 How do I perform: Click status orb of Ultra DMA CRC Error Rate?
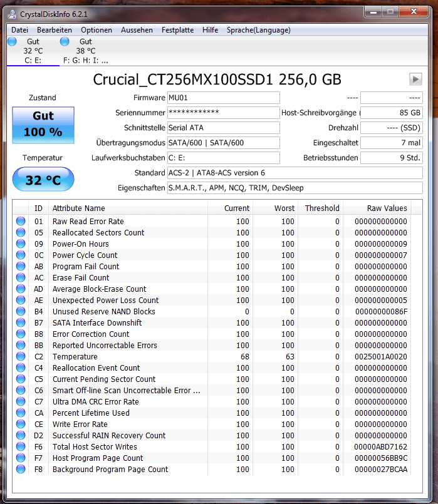click(x=21, y=401)
